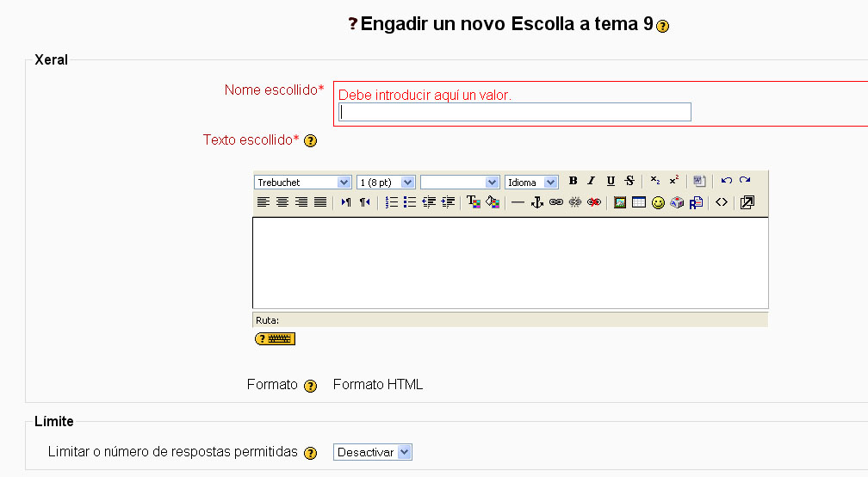868x477 pixels.
Task: Undo the last editor action
Action: point(726,181)
